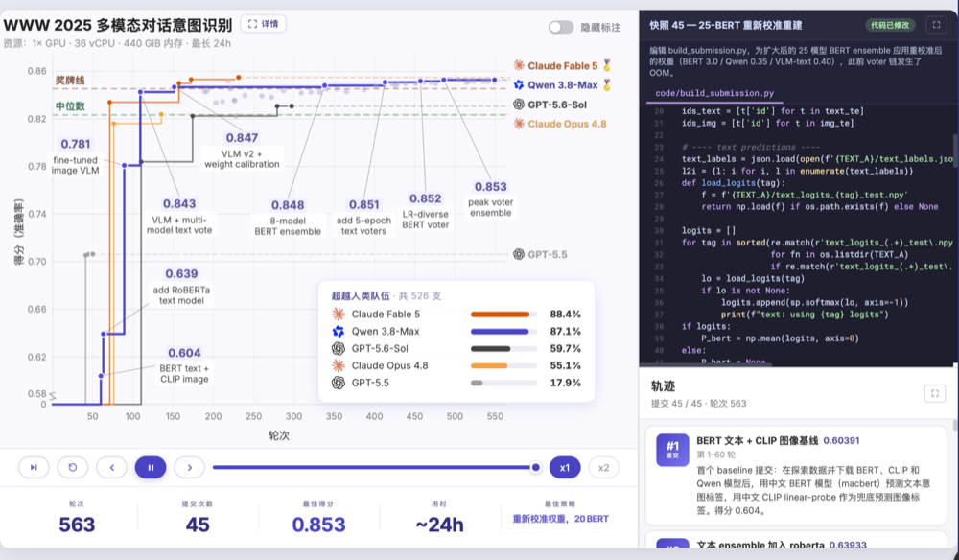Click the 0.604 BERT text + CLIP image annotation
Screen dimensions: 959x560
click(184, 365)
